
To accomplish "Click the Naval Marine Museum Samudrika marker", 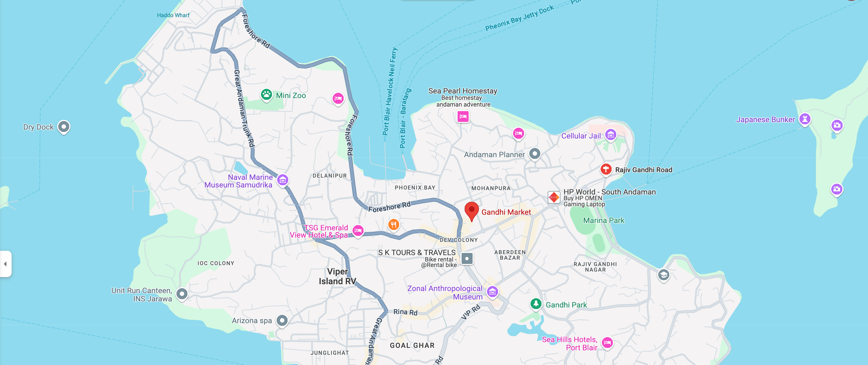I will [x=283, y=180].
